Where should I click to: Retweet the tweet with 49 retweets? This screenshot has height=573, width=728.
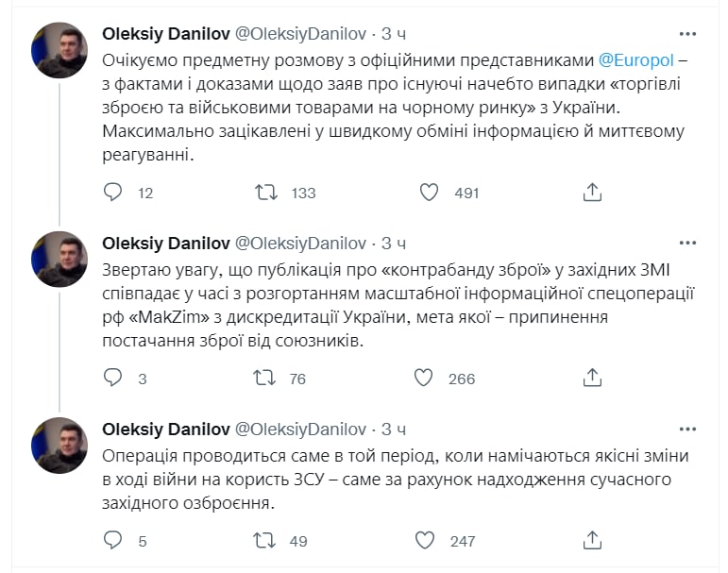[x=267, y=541]
